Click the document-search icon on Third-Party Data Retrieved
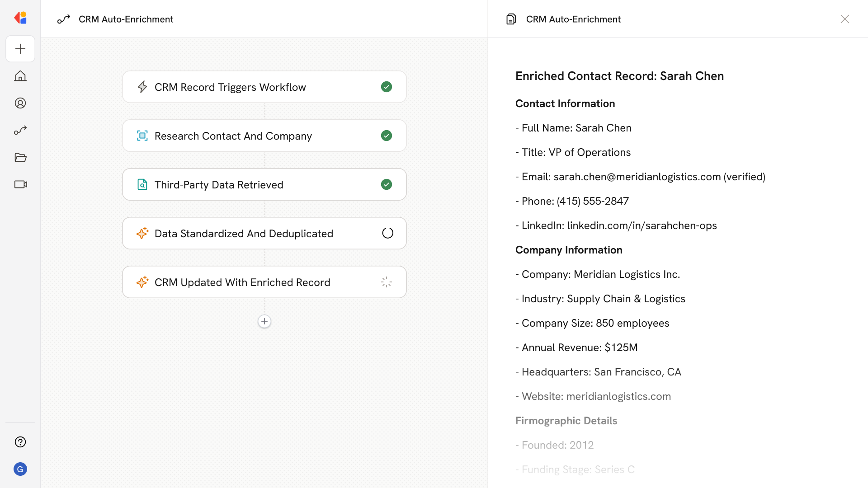This screenshot has height=488, width=868. [x=142, y=184]
